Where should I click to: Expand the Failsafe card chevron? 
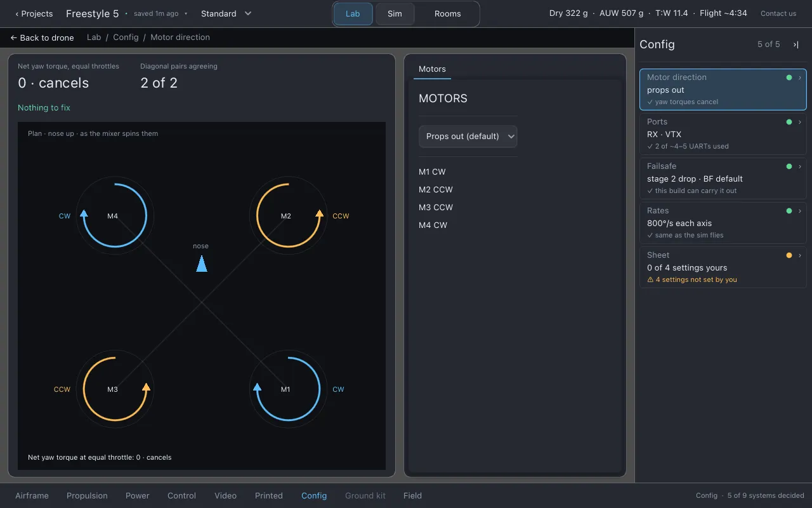(800, 166)
